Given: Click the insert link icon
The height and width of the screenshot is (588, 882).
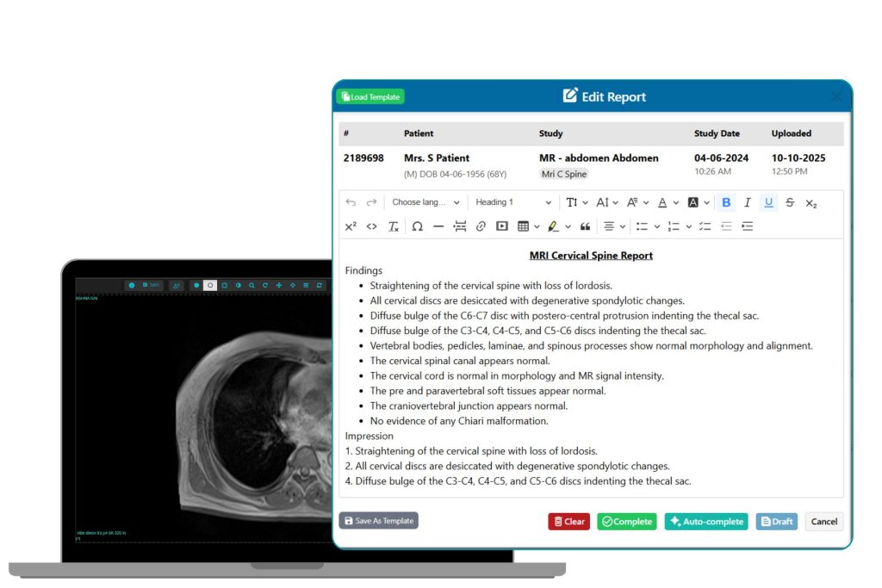Looking at the screenshot, I should pos(481,226).
